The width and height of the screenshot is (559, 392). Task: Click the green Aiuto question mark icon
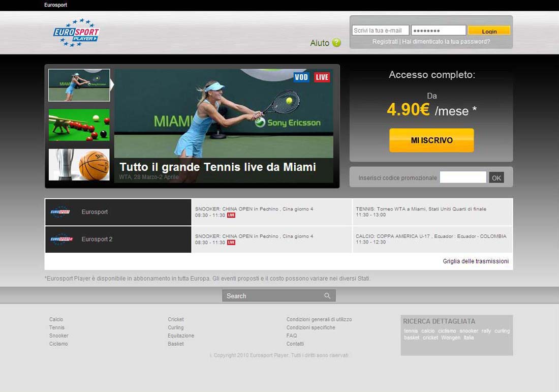336,42
